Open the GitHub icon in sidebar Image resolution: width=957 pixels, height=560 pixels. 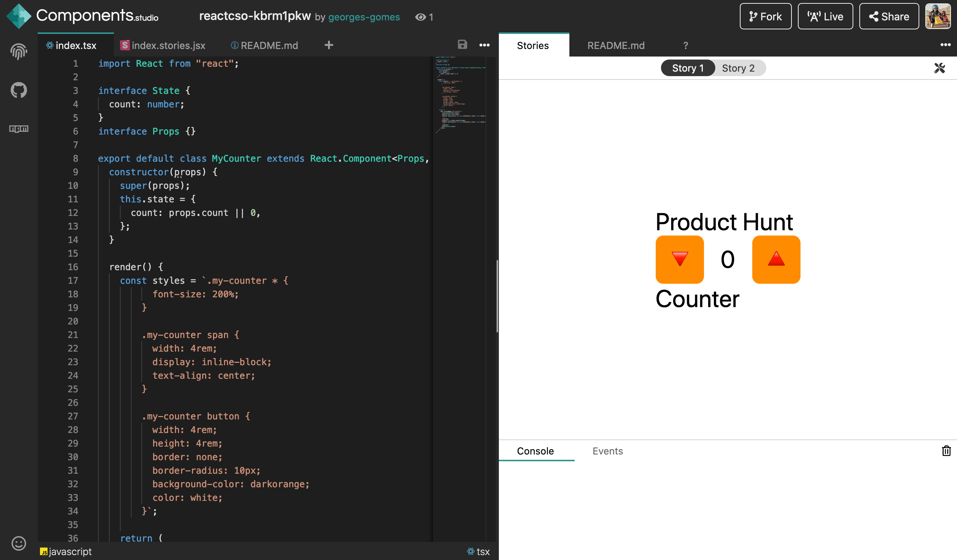(x=18, y=90)
